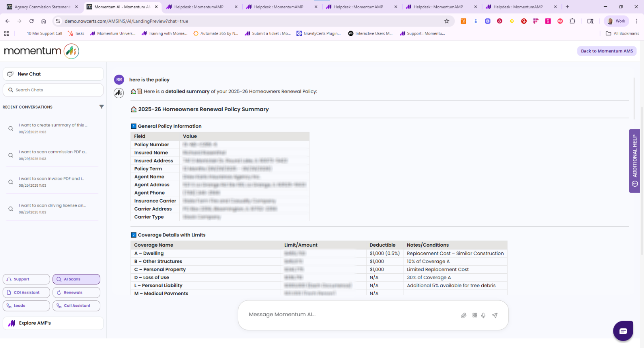Viewport: 644px width, 348px height.
Task: Start a New Chat
Action: coord(53,74)
